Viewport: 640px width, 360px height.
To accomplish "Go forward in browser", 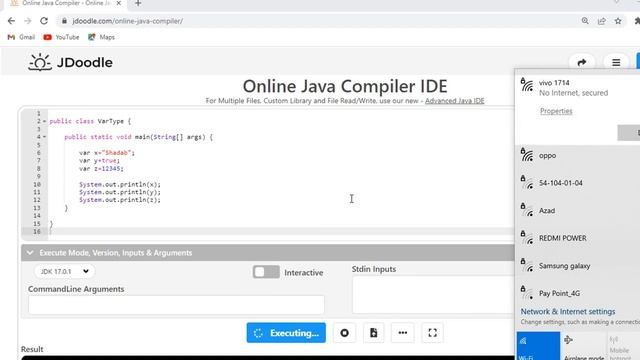I will point(27,21).
